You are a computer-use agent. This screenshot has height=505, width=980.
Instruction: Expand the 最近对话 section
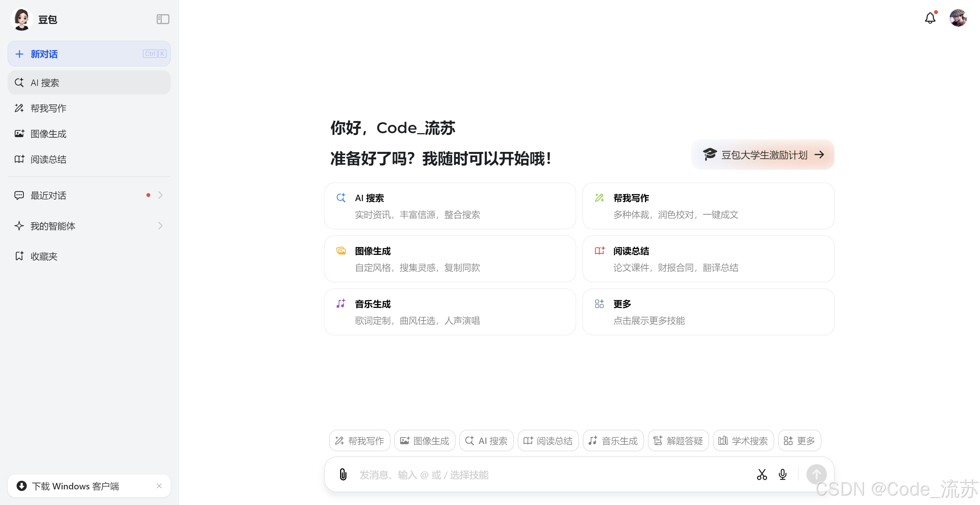160,195
